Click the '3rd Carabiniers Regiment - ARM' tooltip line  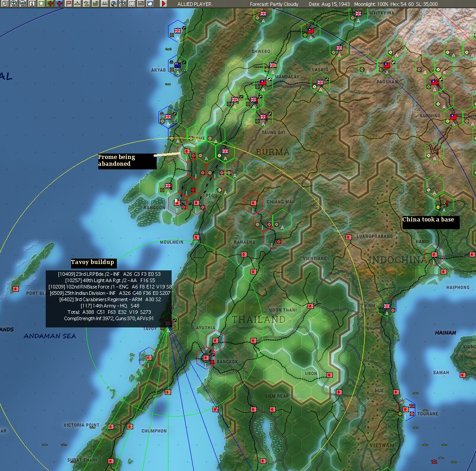110,299
